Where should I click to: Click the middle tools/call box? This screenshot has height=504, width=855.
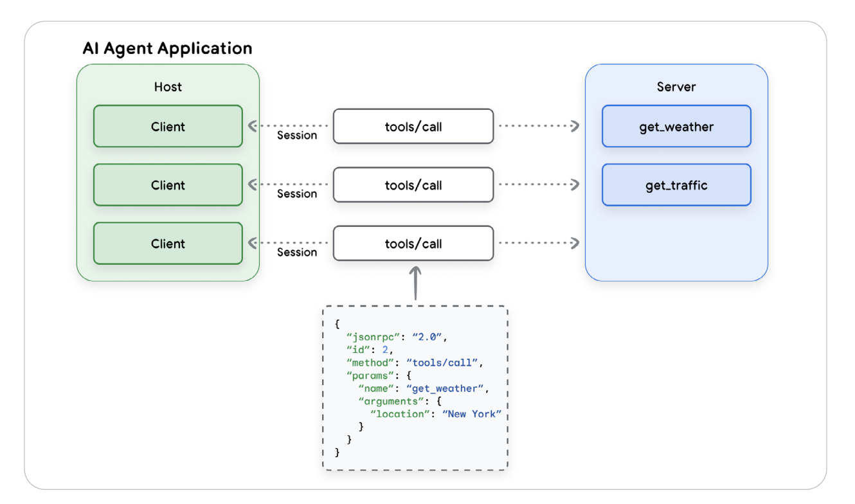click(x=413, y=184)
